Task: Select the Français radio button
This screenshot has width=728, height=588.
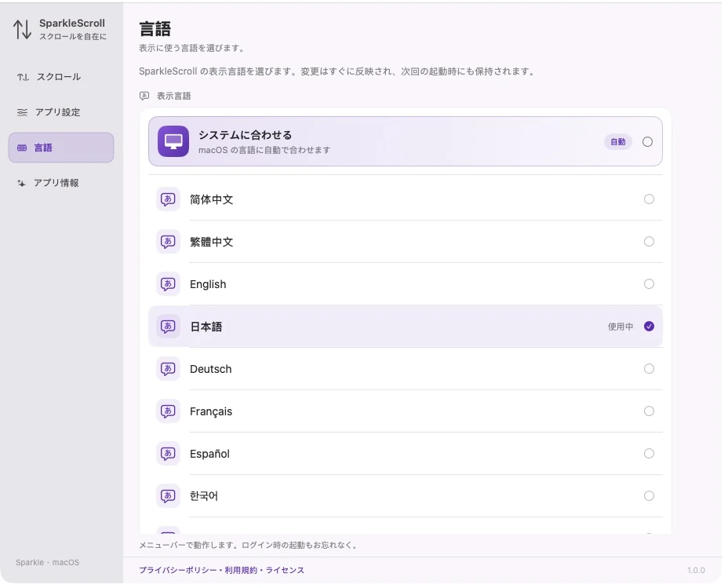Action: (x=649, y=411)
